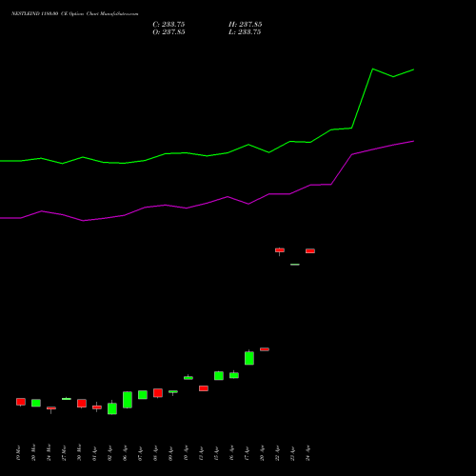Click the 20 Mar date label

click(33, 453)
